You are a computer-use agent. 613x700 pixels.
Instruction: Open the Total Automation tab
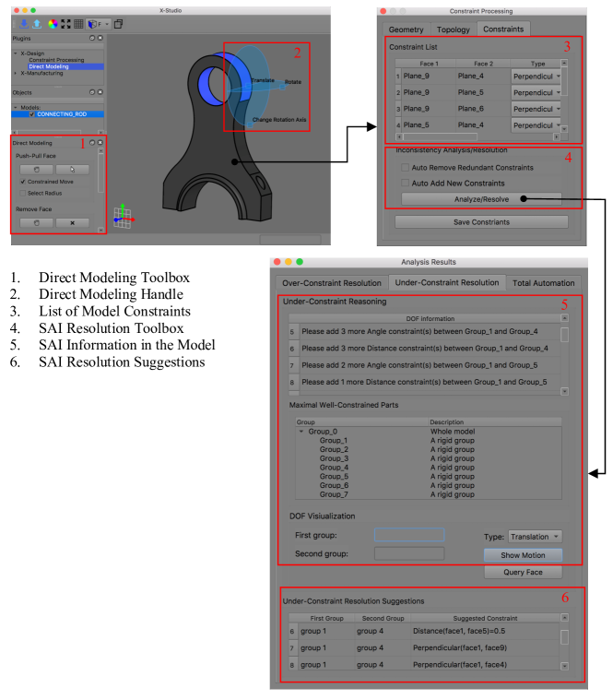543,283
